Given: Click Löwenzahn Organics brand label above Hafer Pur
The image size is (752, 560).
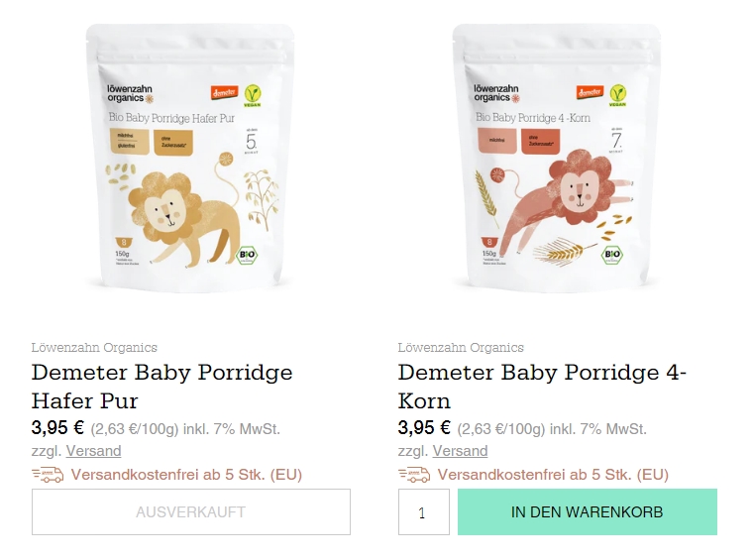Looking at the screenshot, I should click(94, 348).
